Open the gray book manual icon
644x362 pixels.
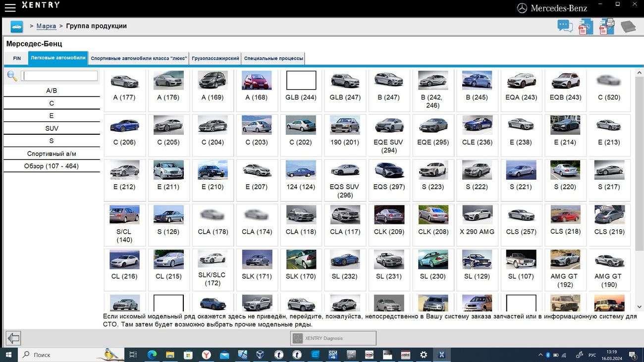click(628, 27)
